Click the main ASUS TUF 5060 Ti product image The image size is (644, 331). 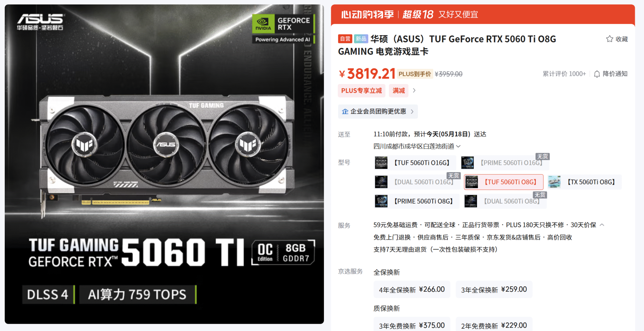pyautogui.click(x=164, y=164)
